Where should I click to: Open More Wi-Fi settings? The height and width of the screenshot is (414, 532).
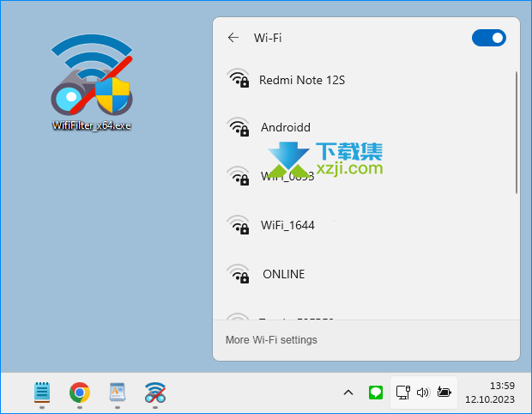point(271,340)
